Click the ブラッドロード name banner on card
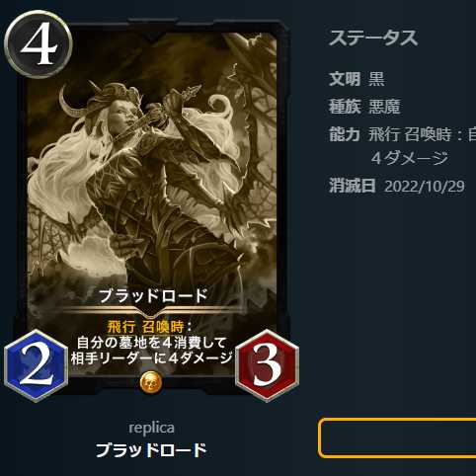The height and width of the screenshot is (476, 476). [x=152, y=295]
